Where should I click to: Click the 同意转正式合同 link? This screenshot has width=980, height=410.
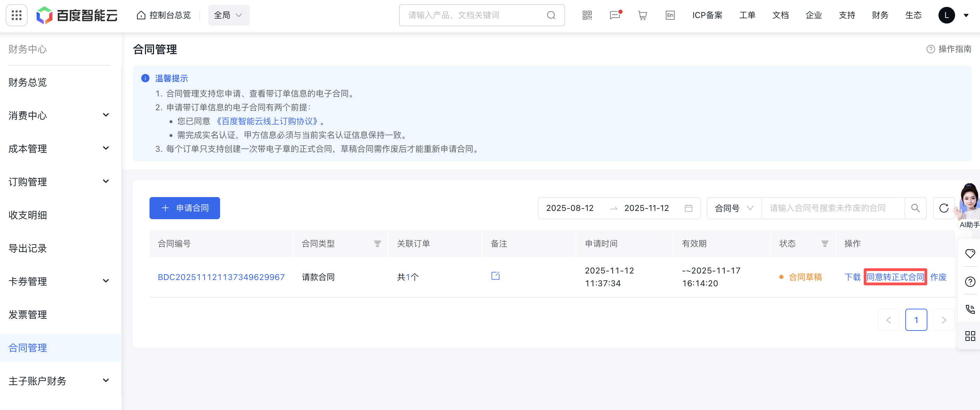(895, 277)
